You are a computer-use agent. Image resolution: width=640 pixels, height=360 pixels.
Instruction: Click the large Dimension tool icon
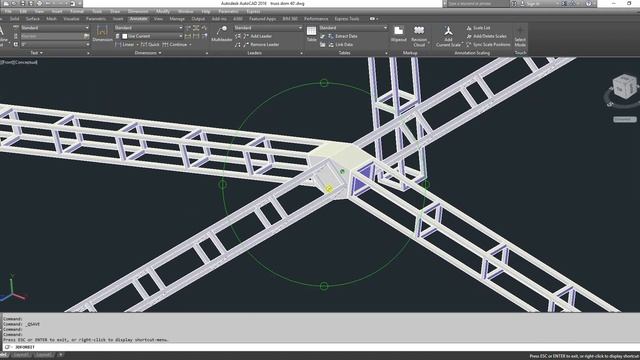(102, 33)
